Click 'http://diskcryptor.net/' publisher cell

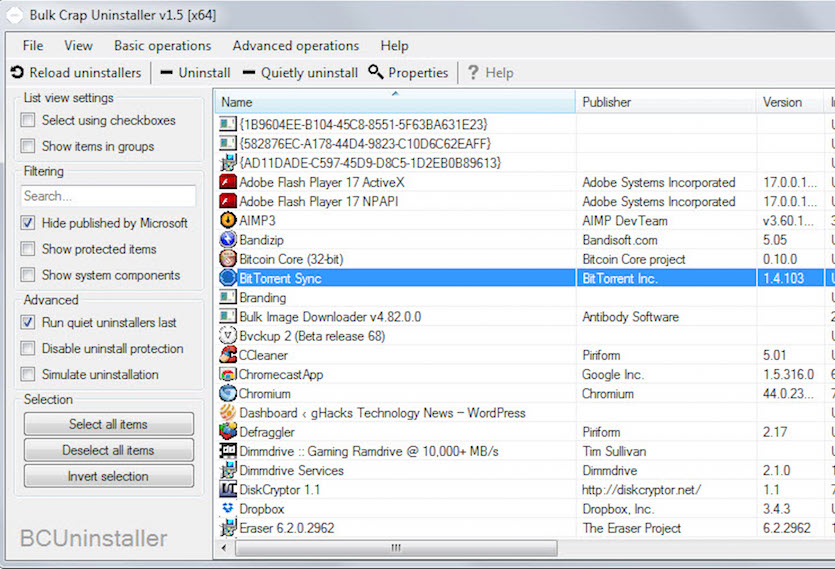[641, 489]
